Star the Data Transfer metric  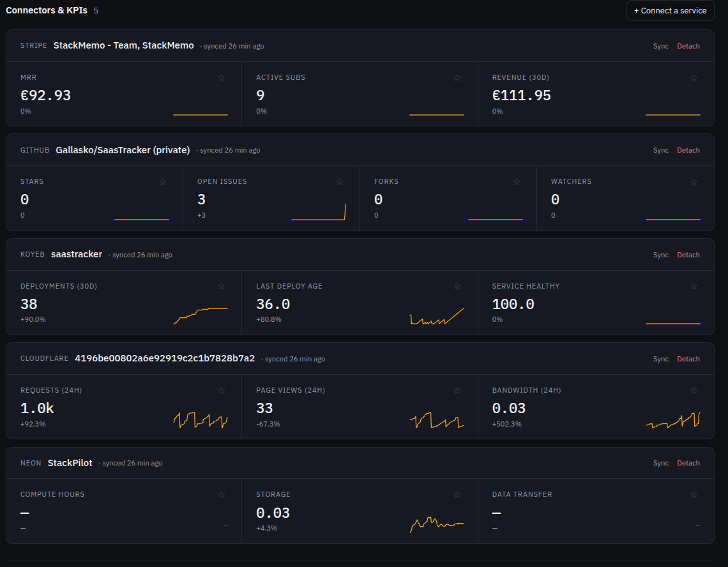694,495
